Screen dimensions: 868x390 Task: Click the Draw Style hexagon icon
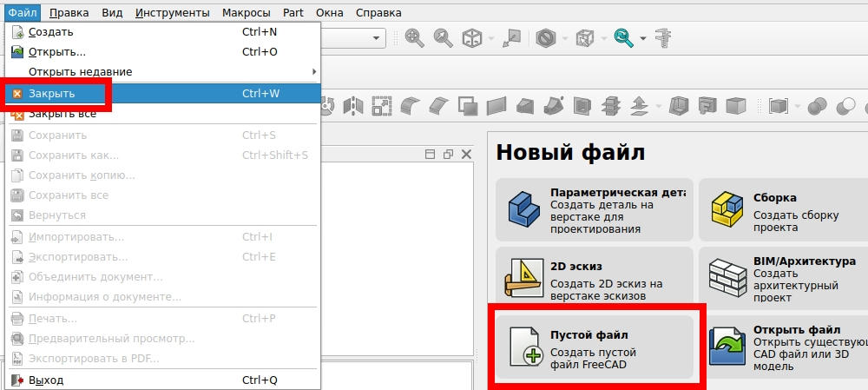coord(545,38)
